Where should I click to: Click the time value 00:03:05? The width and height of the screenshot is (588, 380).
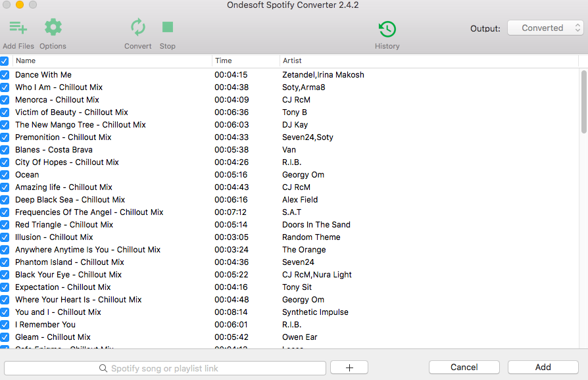click(x=232, y=237)
